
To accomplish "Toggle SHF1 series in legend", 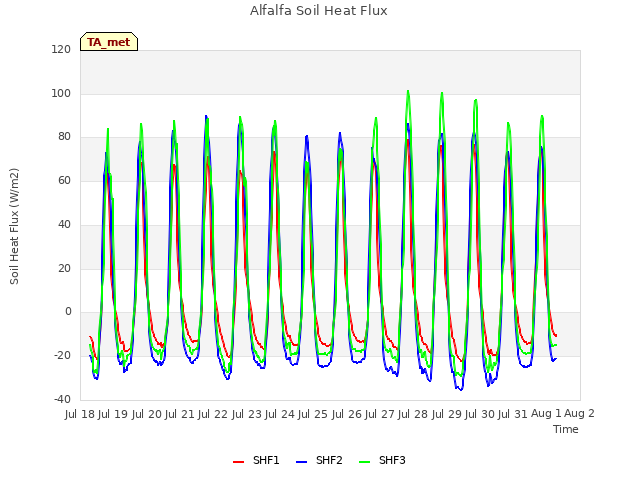I will pos(256,460).
